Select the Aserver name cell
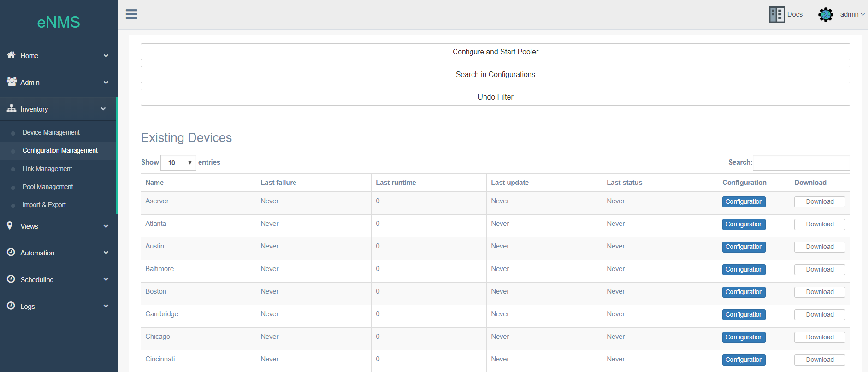Image resolution: width=868 pixels, height=372 pixels. (x=198, y=203)
